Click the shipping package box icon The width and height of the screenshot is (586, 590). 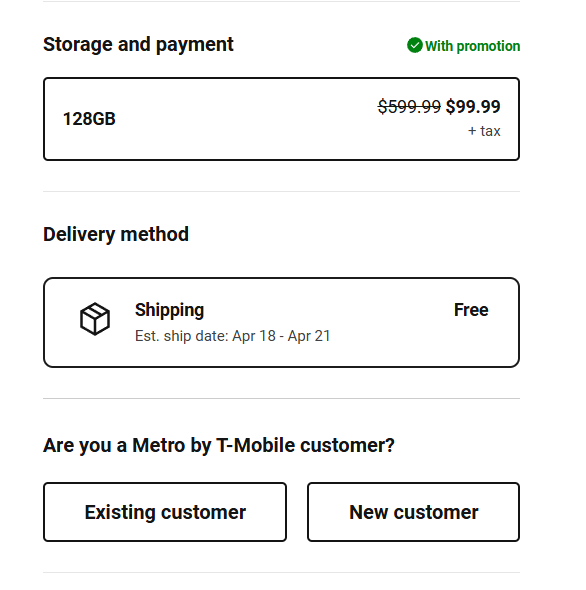(95, 319)
